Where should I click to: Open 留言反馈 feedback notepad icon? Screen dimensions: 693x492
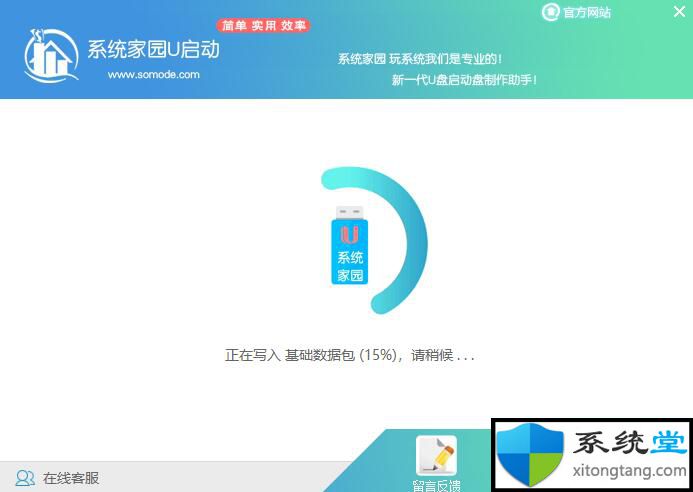[436, 455]
